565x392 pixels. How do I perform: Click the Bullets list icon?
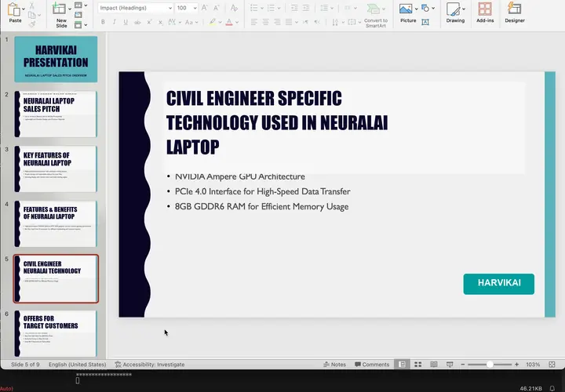253,8
